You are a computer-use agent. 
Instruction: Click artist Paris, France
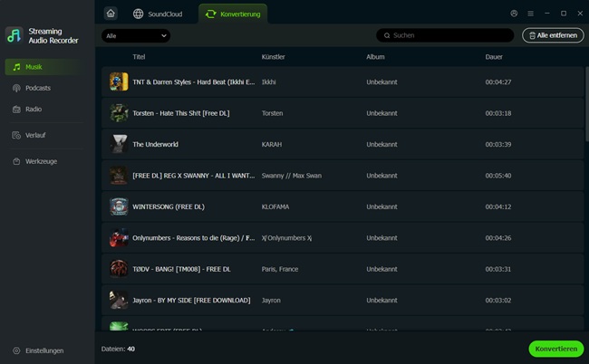point(280,269)
